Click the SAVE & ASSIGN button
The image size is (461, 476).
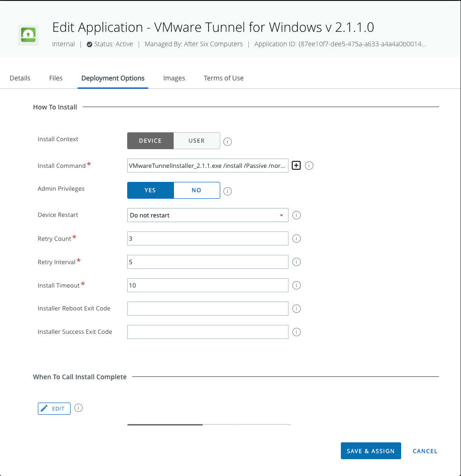[x=371, y=451]
